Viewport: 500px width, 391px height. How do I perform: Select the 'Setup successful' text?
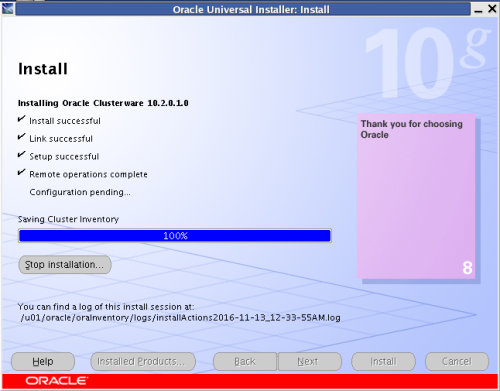coord(64,156)
